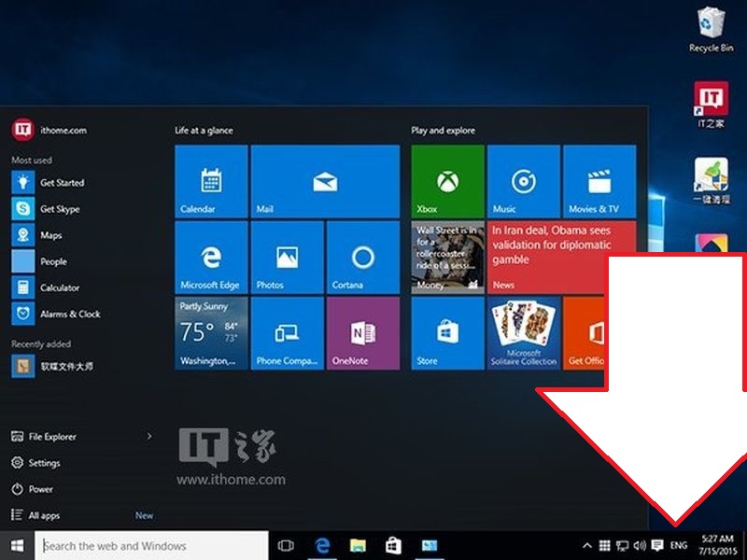Open the Mail tile
The width and height of the screenshot is (747, 560).
pyautogui.click(x=325, y=181)
